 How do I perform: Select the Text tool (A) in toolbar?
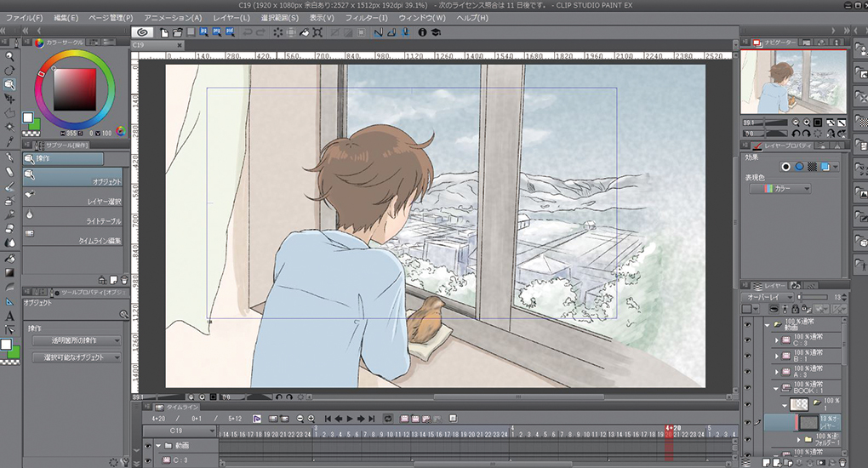tap(9, 317)
